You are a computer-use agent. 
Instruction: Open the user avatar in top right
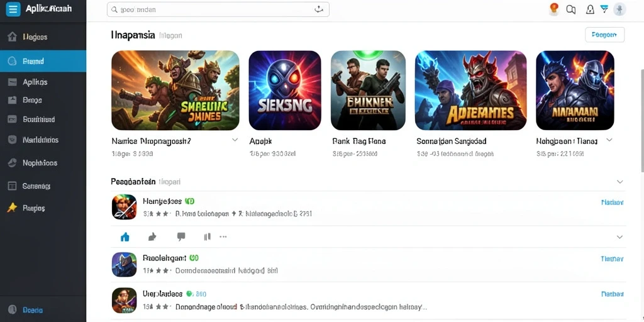pyautogui.click(x=619, y=9)
